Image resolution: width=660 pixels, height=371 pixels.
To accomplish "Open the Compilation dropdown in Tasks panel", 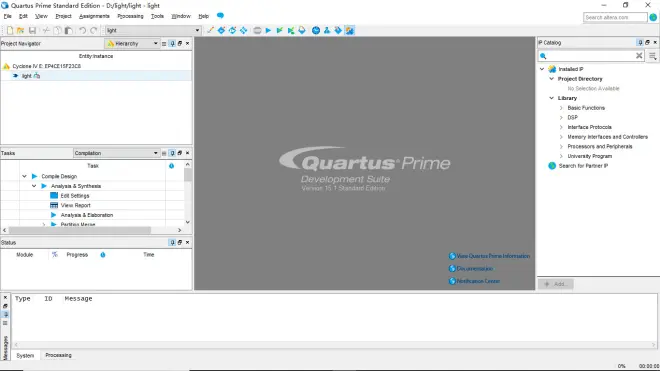I will coord(116,153).
